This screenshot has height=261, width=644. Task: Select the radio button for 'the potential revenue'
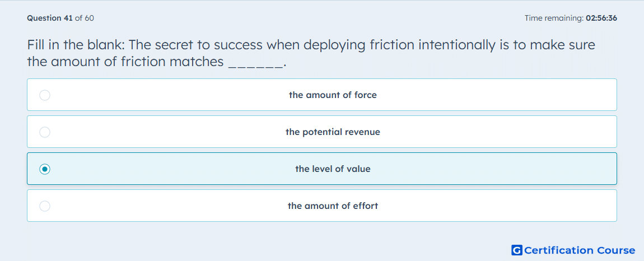tap(45, 132)
